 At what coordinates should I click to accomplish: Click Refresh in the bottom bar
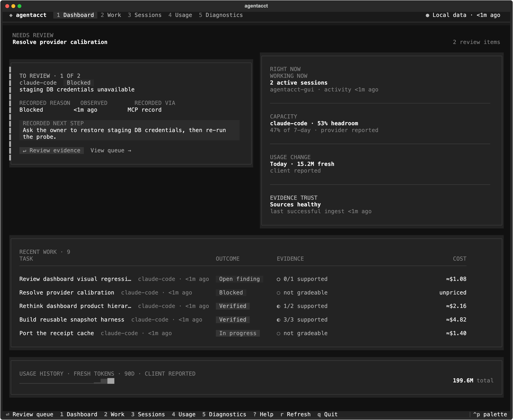pos(295,414)
